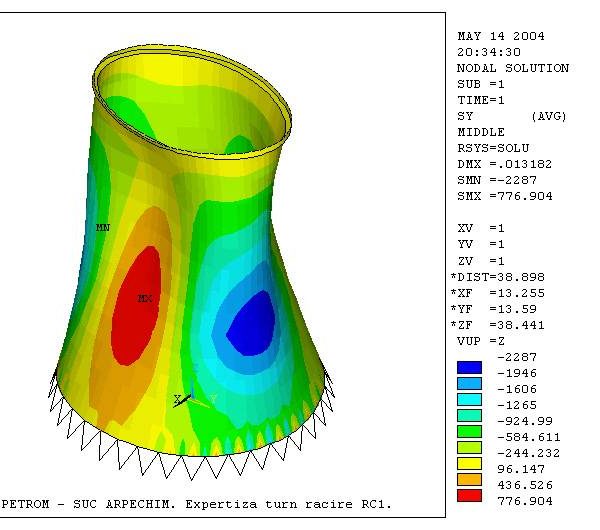The height and width of the screenshot is (530, 600).
Task: Click the MX maximum stress marker
Action: [145, 299]
